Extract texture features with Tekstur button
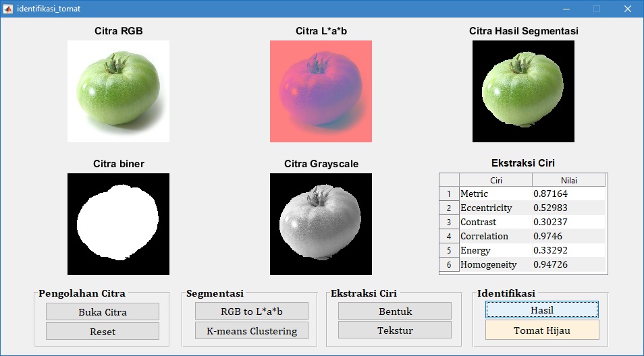 tap(395, 330)
